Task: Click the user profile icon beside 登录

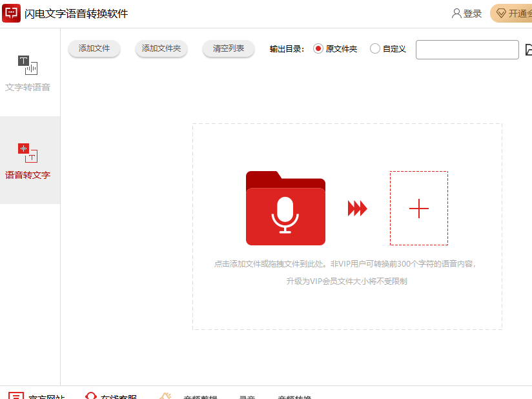Action: (456, 14)
